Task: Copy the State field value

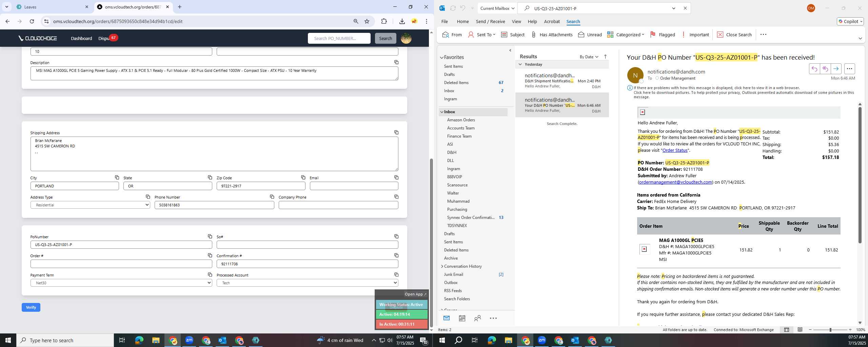Action: tap(210, 178)
